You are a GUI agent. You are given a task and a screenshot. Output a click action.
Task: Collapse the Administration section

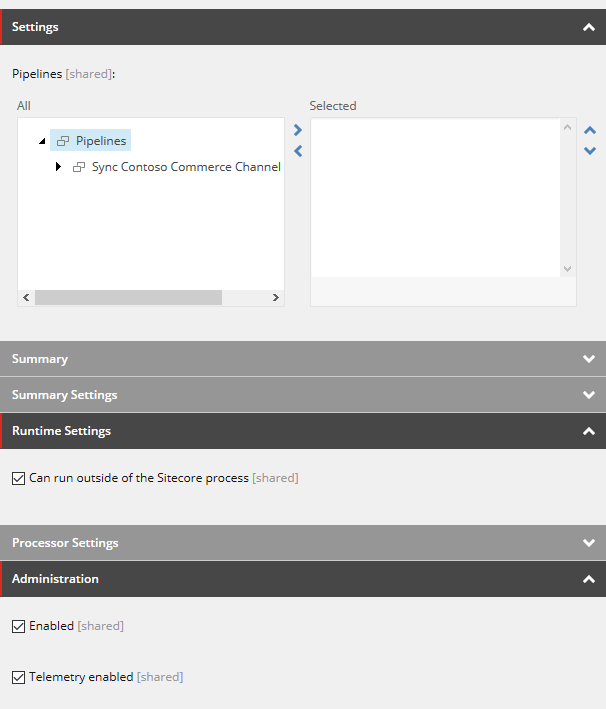click(589, 579)
